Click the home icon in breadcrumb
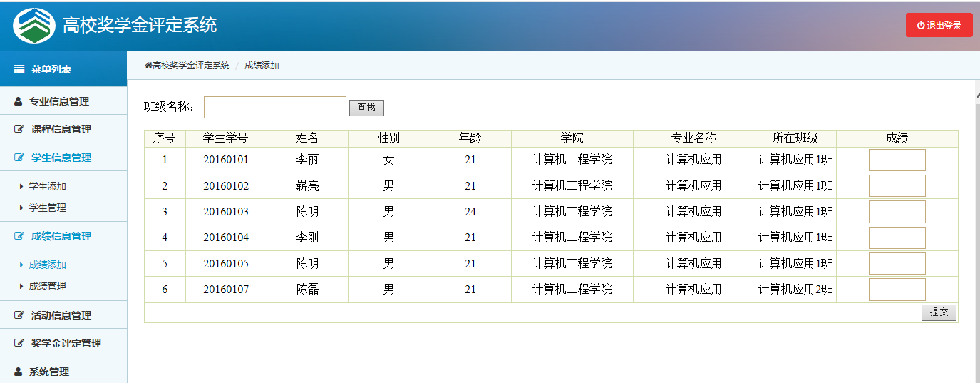This screenshot has width=980, height=383. tap(148, 66)
